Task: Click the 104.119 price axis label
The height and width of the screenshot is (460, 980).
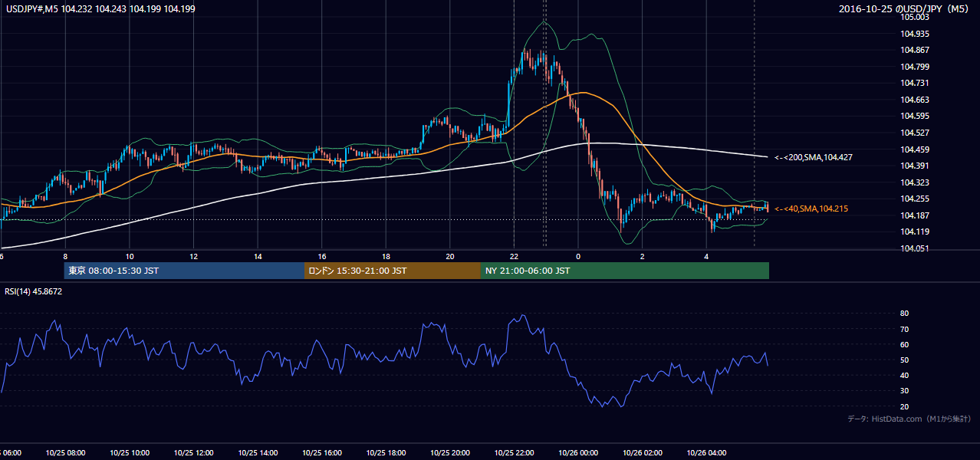Action: [x=916, y=232]
